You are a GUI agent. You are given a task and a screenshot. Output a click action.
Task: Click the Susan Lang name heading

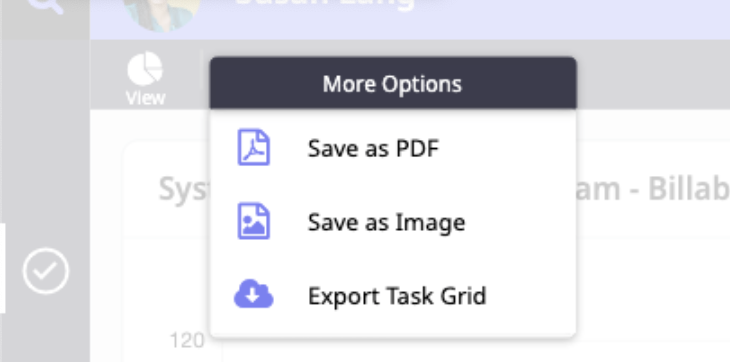click(325, 4)
